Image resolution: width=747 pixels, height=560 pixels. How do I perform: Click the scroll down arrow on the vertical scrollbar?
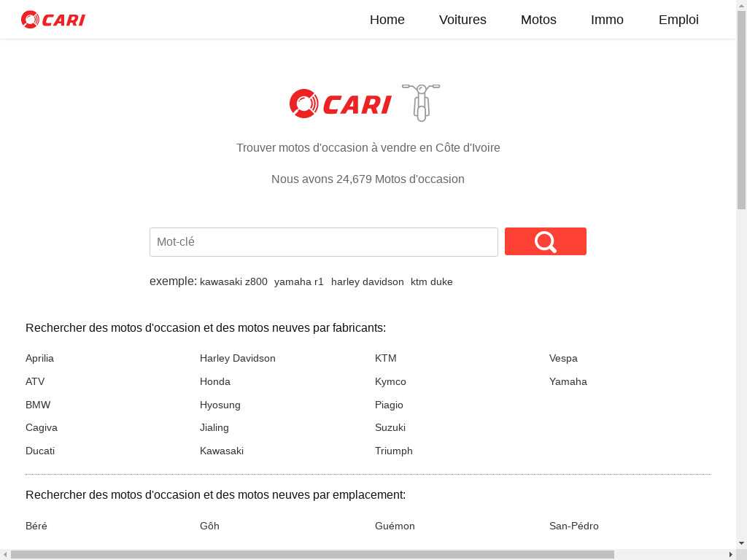742,543
